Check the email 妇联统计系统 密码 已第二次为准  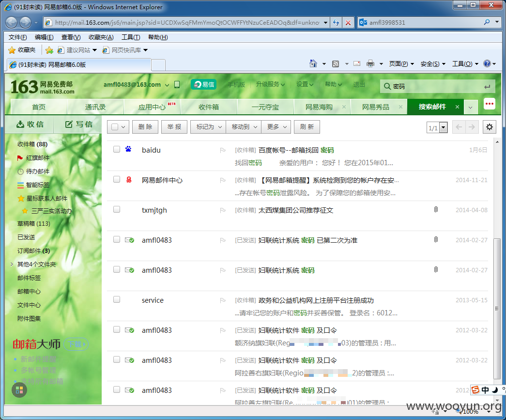117,239
